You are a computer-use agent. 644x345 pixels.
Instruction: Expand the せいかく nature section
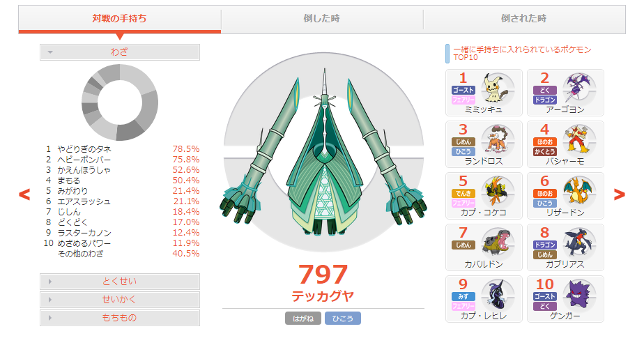tap(119, 300)
